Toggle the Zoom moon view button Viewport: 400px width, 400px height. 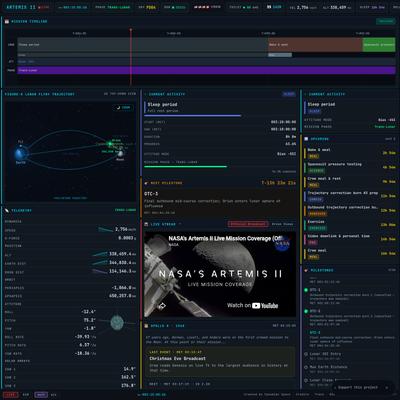tap(123, 107)
